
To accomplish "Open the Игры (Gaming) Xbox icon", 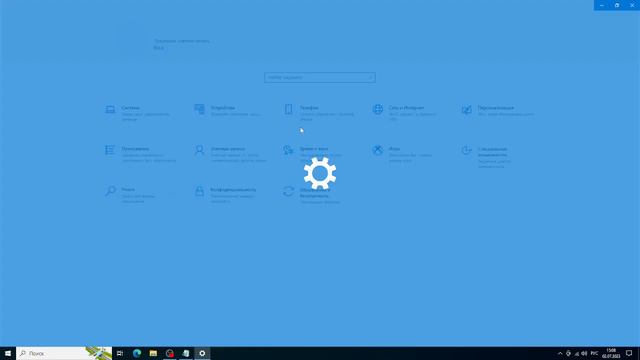I will point(378,150).
